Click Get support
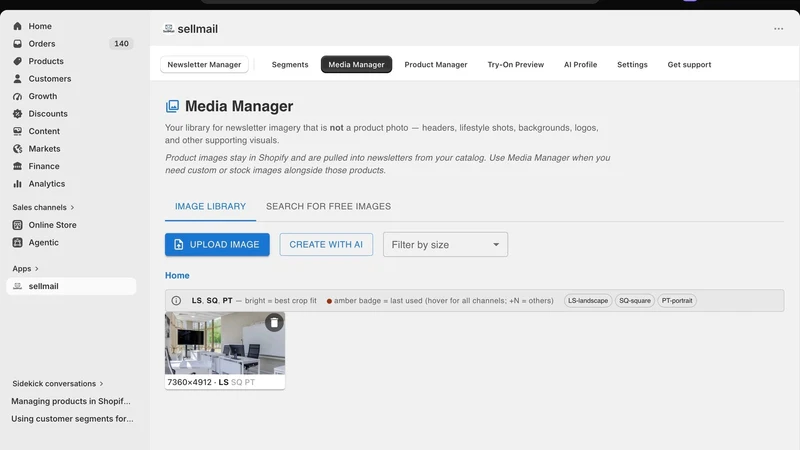Image resolution: width=800 pixels, height=450 pixels. 689,64
